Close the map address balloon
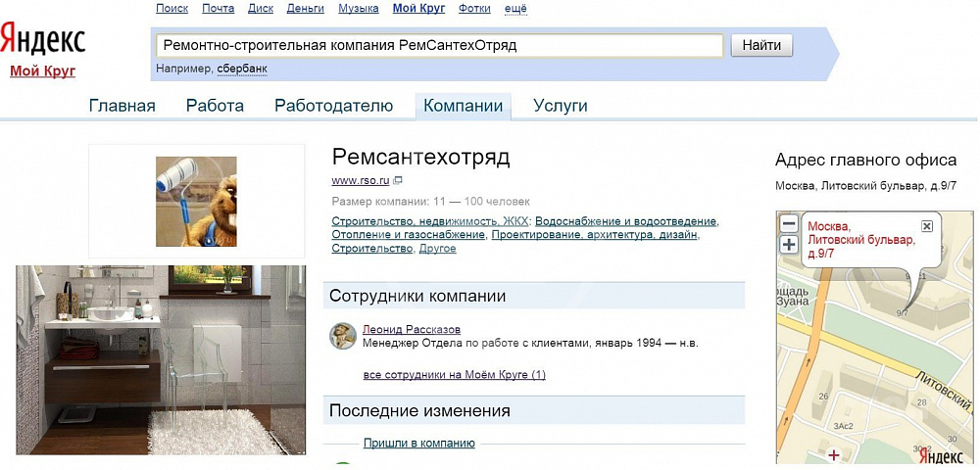 click(x=927, y=226)
